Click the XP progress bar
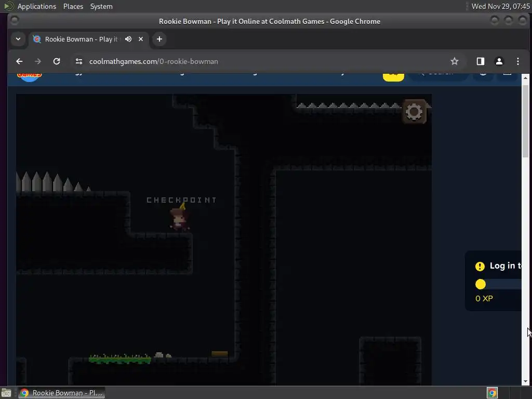The width and height of the screenshot is (532, 399). pos(498,284)
